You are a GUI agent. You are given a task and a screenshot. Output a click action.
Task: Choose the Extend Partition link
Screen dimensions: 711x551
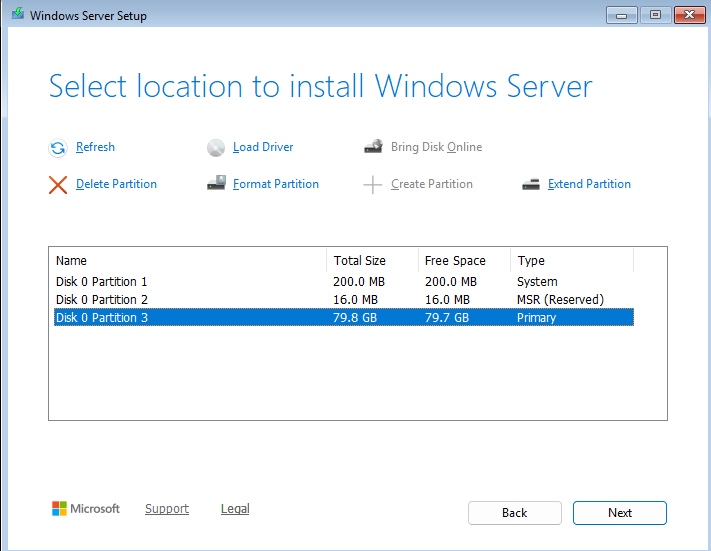[x=589, y=184]
